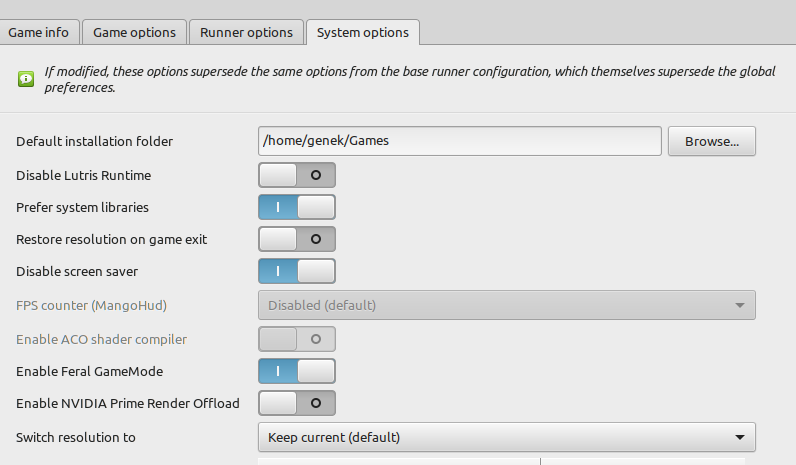The height and width of the screenshot is (465, 796).
Task: Open the Runner options tab
Action: [246, 32]
